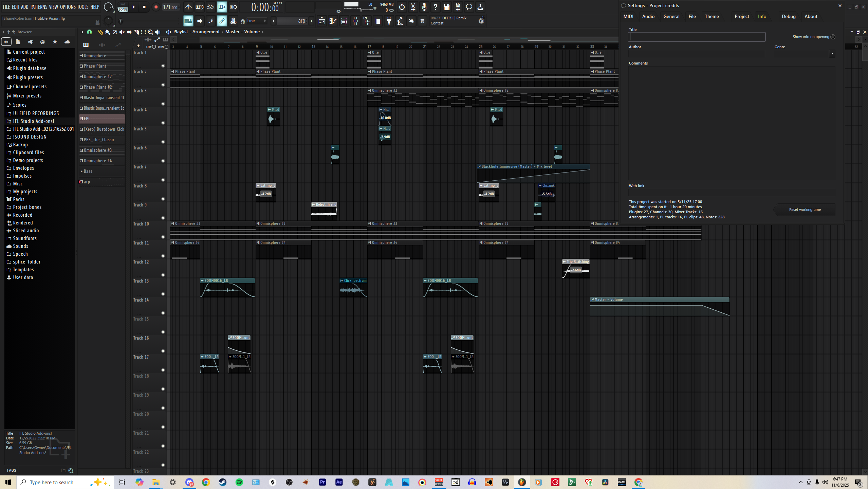Open the PATTERNS menu
The image size is (868, 489).
[x=39, y=7]
